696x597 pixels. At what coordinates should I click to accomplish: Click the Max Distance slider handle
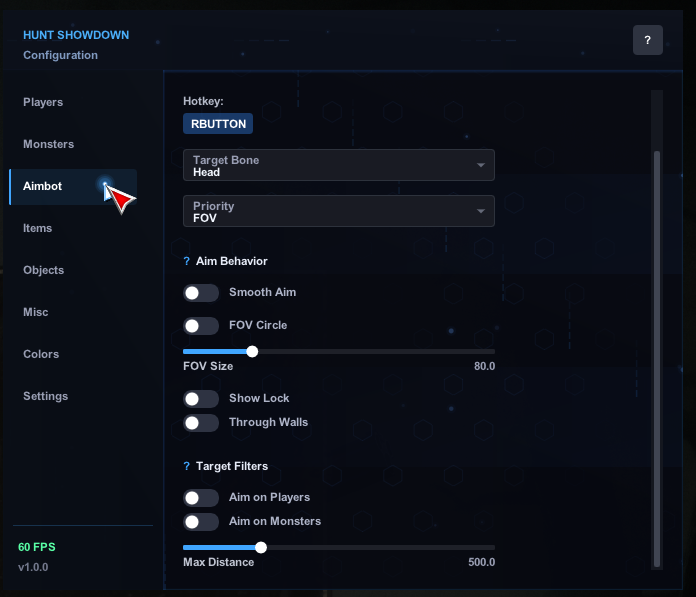[261, 547]
